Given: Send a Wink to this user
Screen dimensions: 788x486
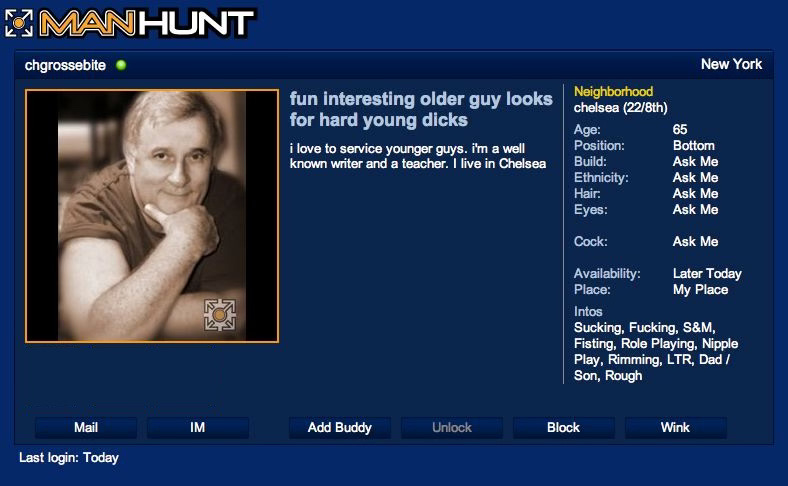Looking at the screenshot, I should click(675, 428).
